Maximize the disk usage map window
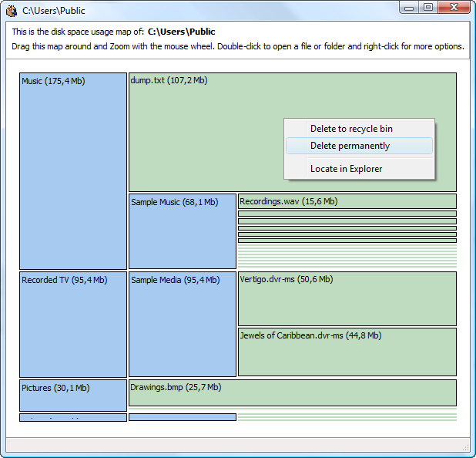The image size is (476, 458). [x=428, y=8]
